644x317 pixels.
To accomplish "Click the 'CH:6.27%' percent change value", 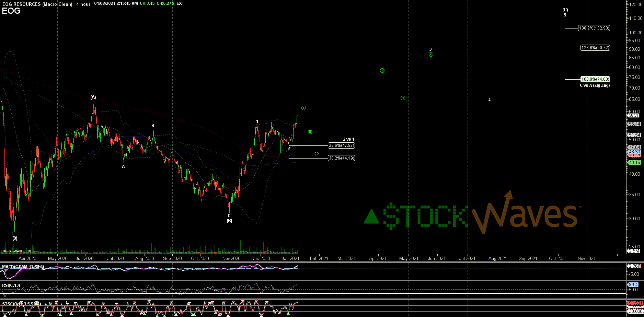I will [165, 3].
